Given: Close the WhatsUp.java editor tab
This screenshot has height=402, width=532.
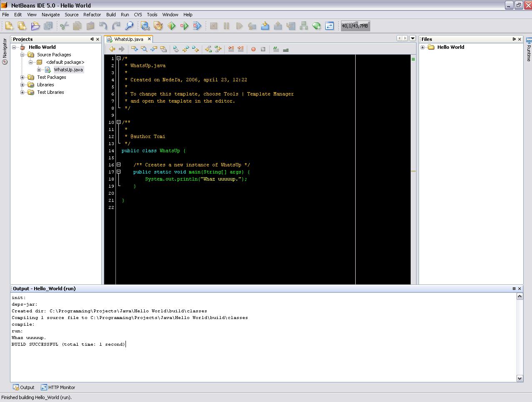Looking at the screenshot, I should click(x=149, y=39).
